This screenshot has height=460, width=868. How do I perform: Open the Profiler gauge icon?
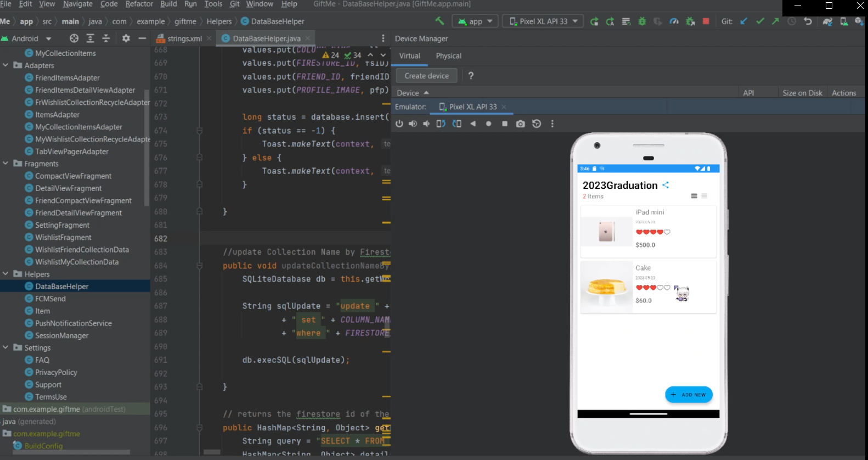(674, 21)
